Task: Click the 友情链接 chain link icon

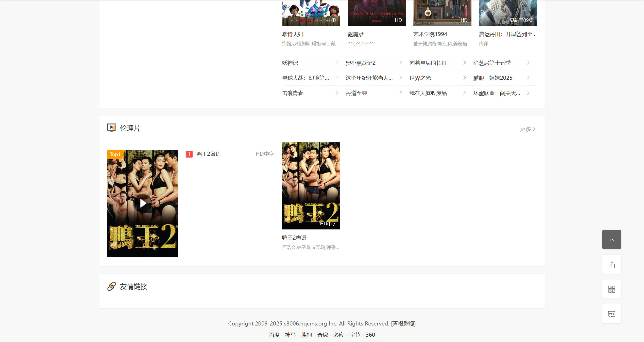Action: tap(111, 286)
